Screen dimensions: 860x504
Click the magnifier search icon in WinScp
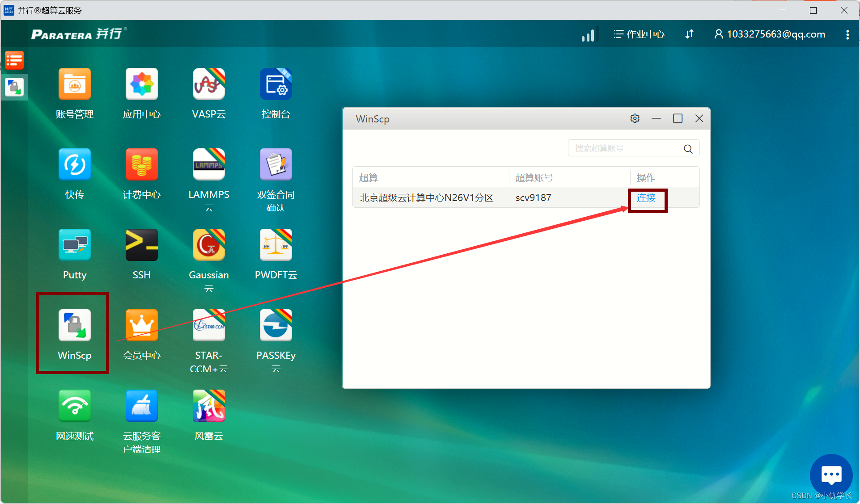coord(688,149)
